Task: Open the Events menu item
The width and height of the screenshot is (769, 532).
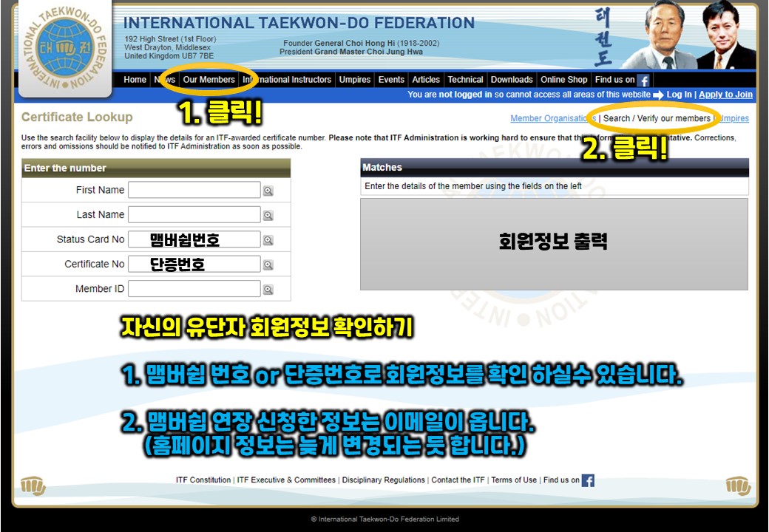Action: 391,79
